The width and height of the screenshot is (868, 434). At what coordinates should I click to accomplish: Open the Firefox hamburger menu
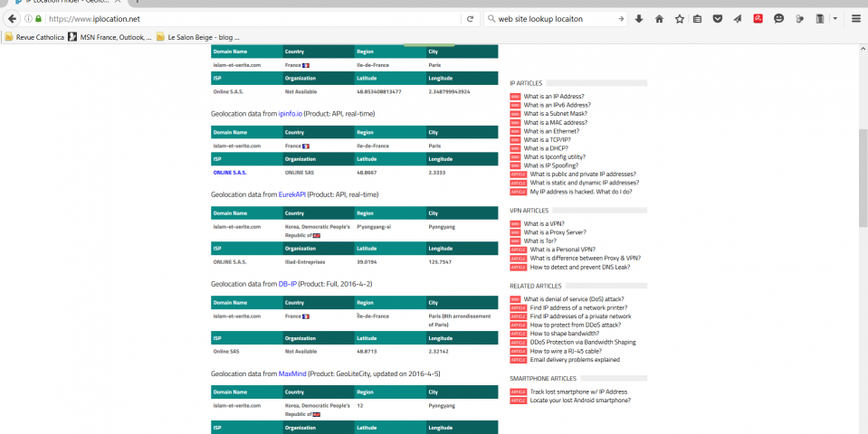[x=856, y=19]
